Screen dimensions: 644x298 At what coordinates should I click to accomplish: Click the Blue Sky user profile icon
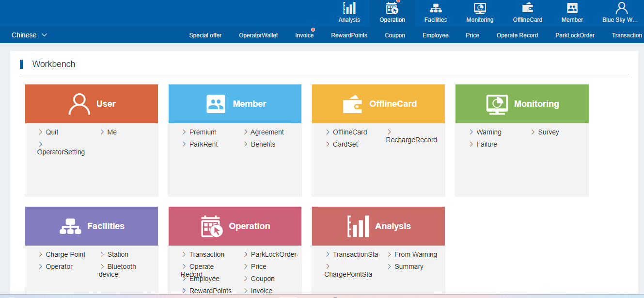click(621, 9)
